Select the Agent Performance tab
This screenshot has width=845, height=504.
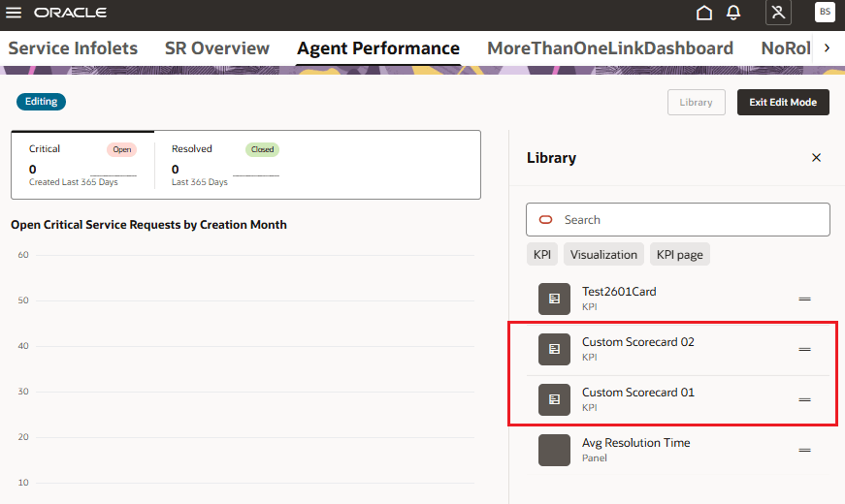378,47
